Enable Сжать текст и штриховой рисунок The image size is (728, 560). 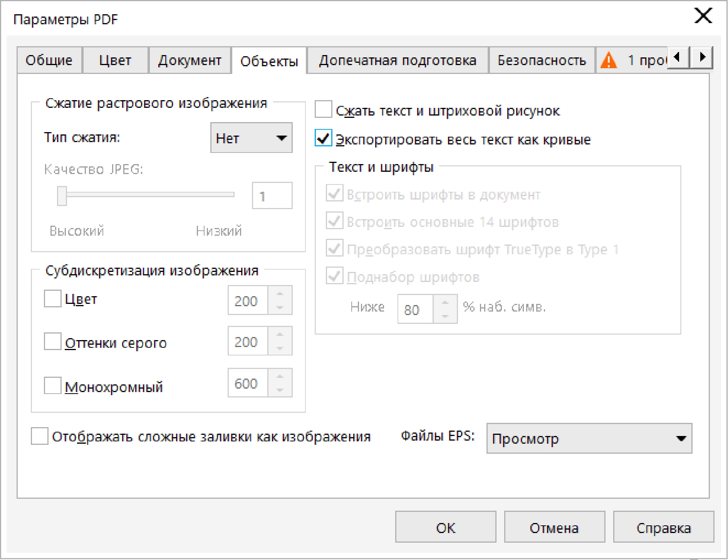(323, 109)
